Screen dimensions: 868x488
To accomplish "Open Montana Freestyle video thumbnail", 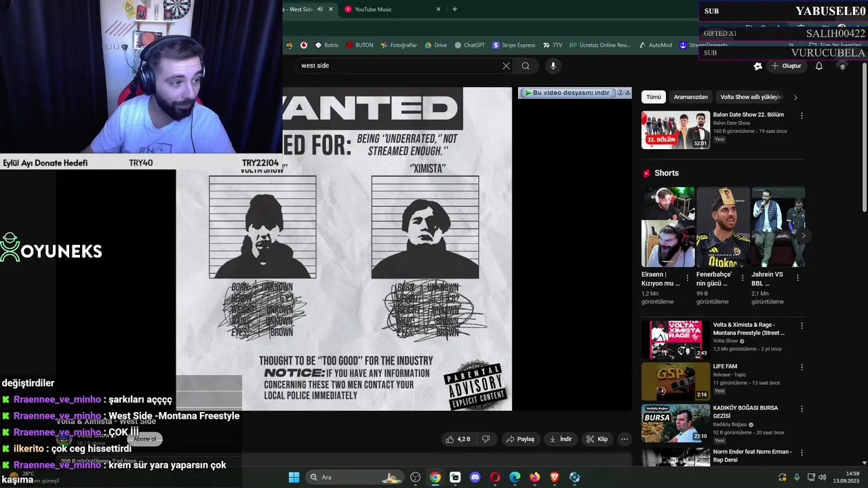I will 675,340.
